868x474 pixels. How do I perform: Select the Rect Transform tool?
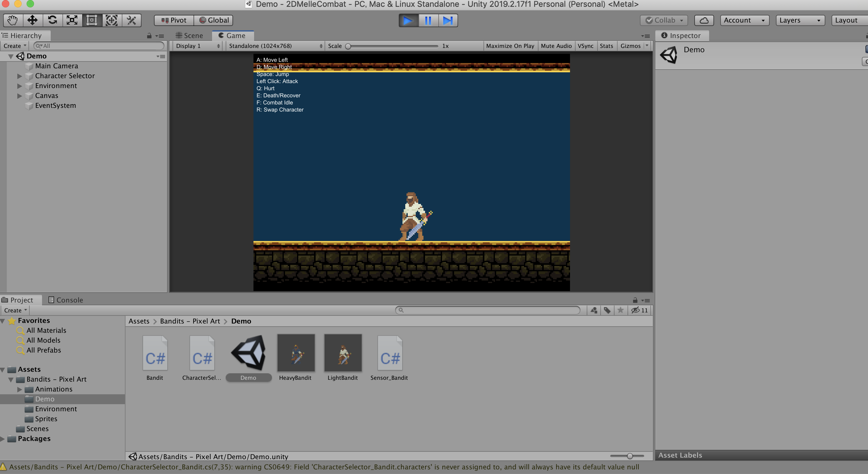point(91,20)
